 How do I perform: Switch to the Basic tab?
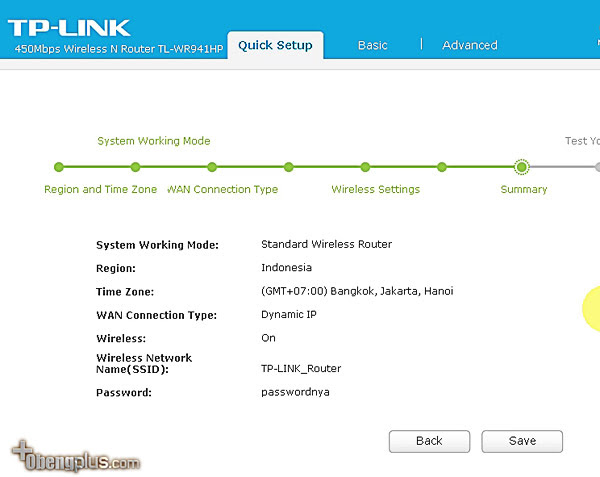pyautogui.click(x=372, y=45)
